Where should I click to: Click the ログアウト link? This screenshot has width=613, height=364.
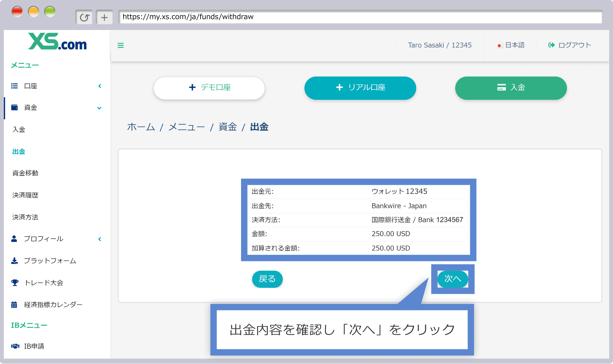pyautogui.click(x=570, y=45)
